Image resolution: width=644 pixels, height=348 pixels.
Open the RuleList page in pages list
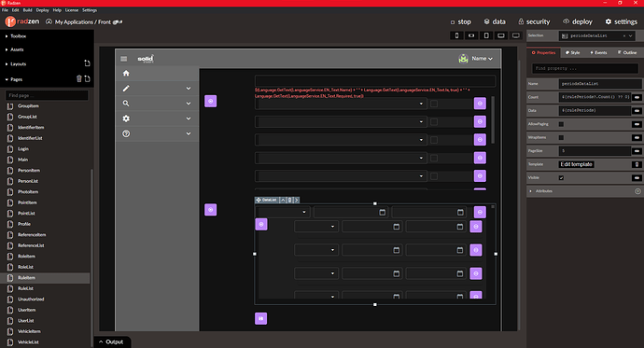click(x=25, y=288)
